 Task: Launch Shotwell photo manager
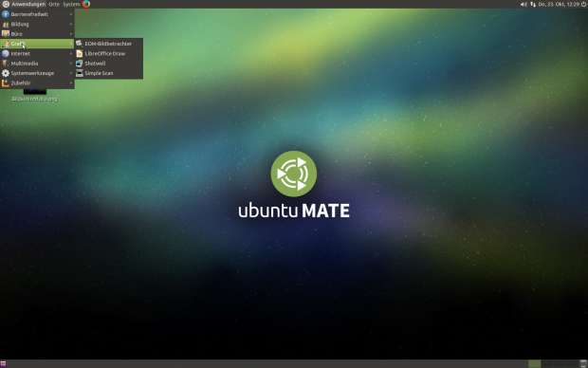(x=109, y=64)
